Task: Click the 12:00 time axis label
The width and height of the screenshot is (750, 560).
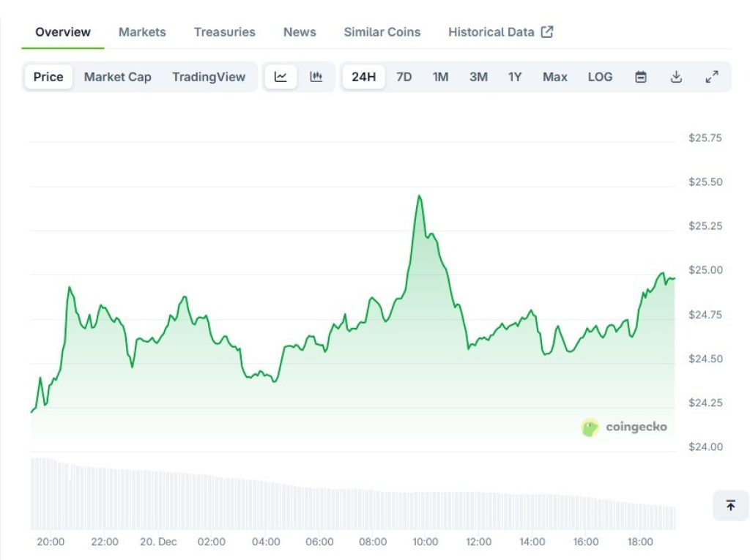Action: pyautogui.click(x=478, y=542)
